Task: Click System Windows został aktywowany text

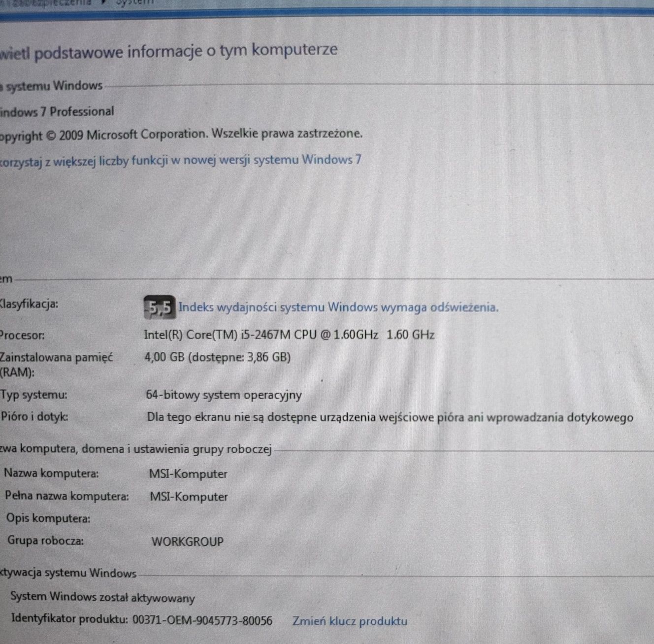Action: coord(102,597)
